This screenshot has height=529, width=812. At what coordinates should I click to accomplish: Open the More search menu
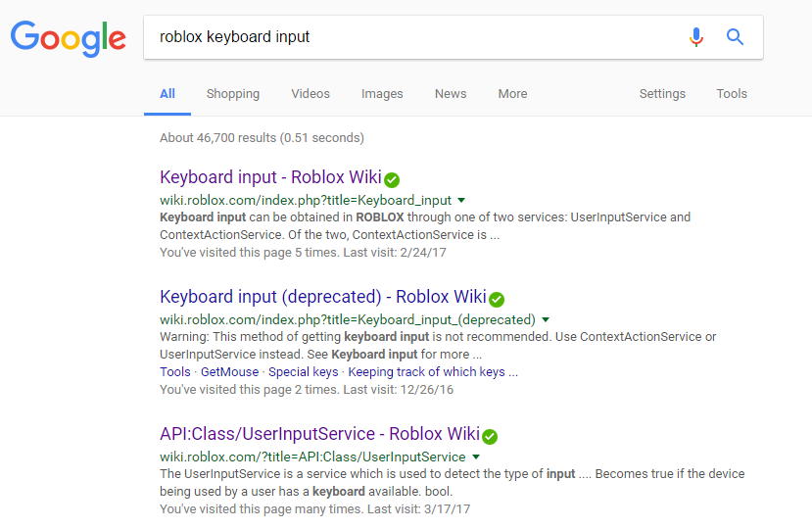click(x=512, y=94)
